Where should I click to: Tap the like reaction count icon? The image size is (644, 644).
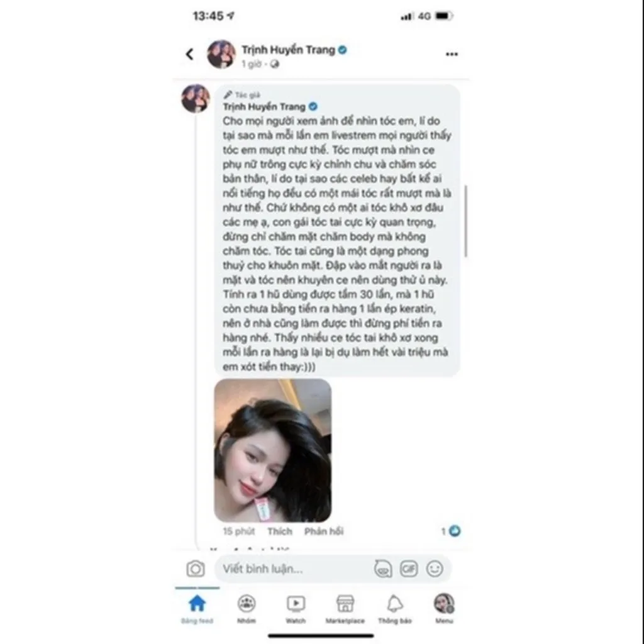click(455, 531)
